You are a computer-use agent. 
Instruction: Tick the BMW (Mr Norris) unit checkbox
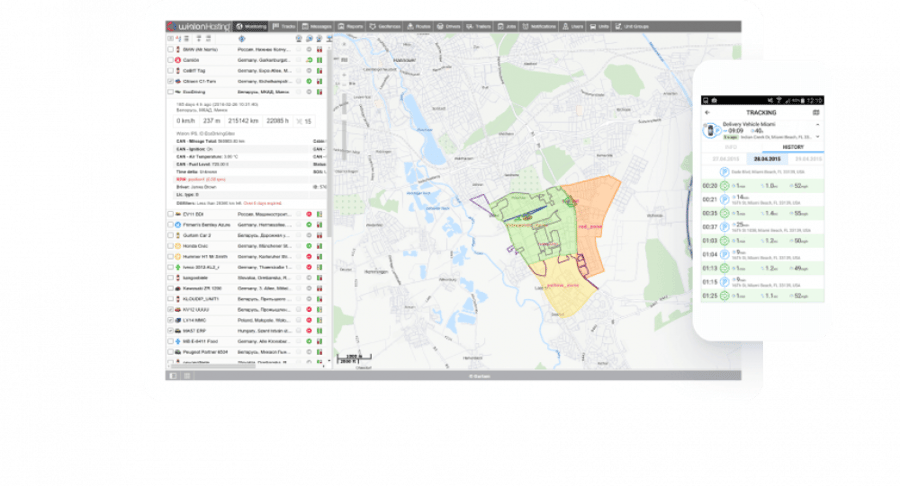(x=170, y=49)
